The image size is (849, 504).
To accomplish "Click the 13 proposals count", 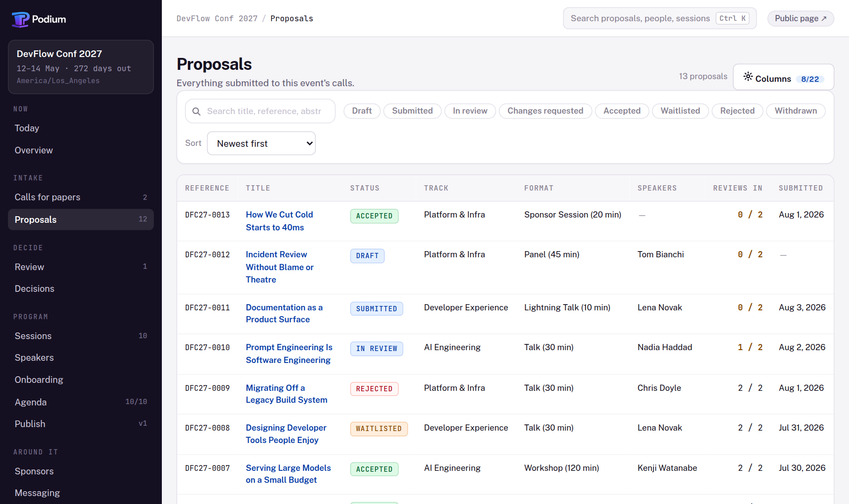I will pyautogui.click(x=703, y=76).
